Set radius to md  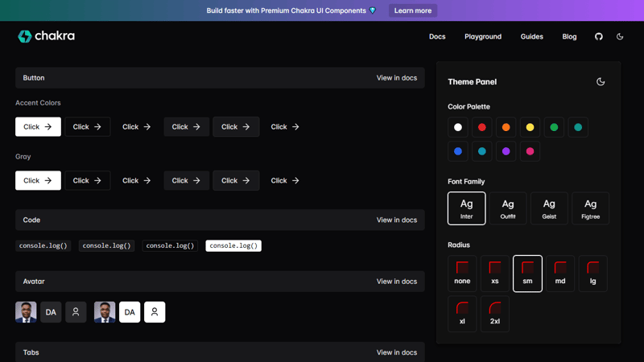[x=560, y=274]
